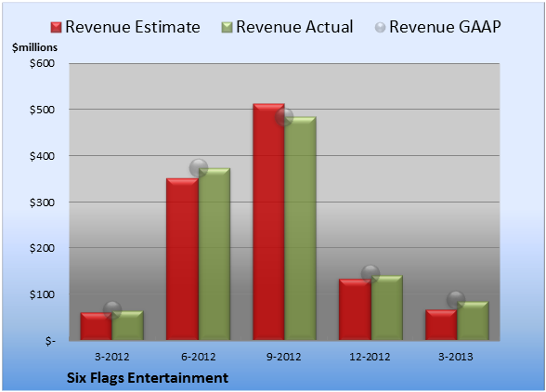Click the green Revenue Actual legend swatch
Screen dimensions: 546x392
click(227, 27)
